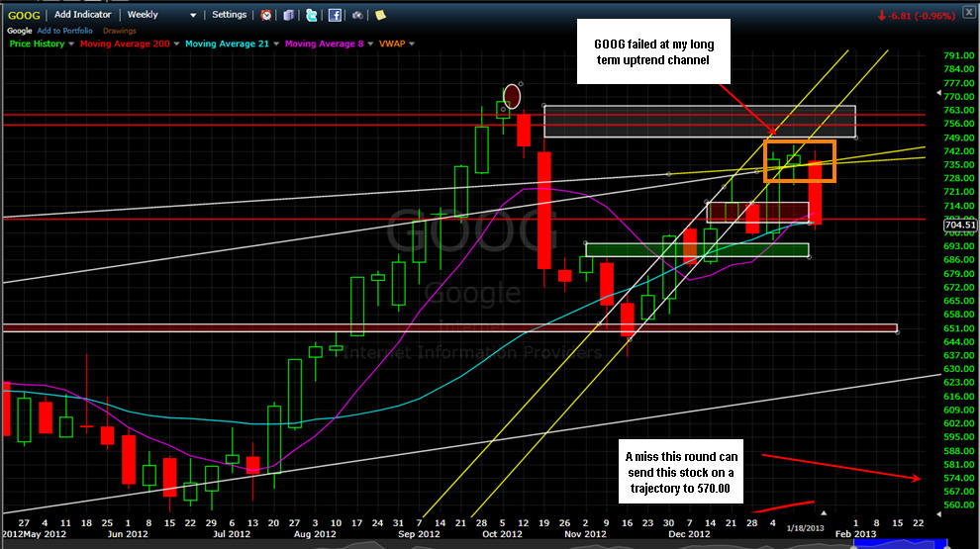The width and height of the screenshot is (980, 549).
Task: Click the left-pointing arrow near the 770.00 label
Action: pyautogui.click(x=938, y=92)
